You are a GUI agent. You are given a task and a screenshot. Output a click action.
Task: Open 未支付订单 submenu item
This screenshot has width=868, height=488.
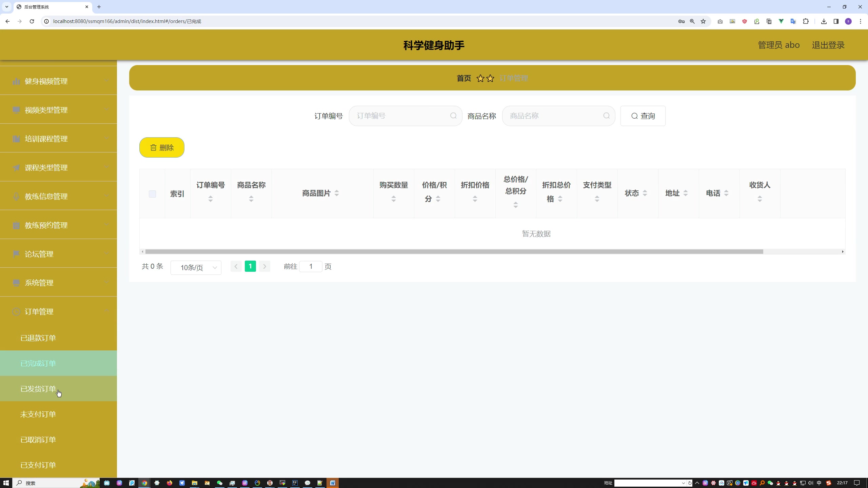(x=58, y=414)
